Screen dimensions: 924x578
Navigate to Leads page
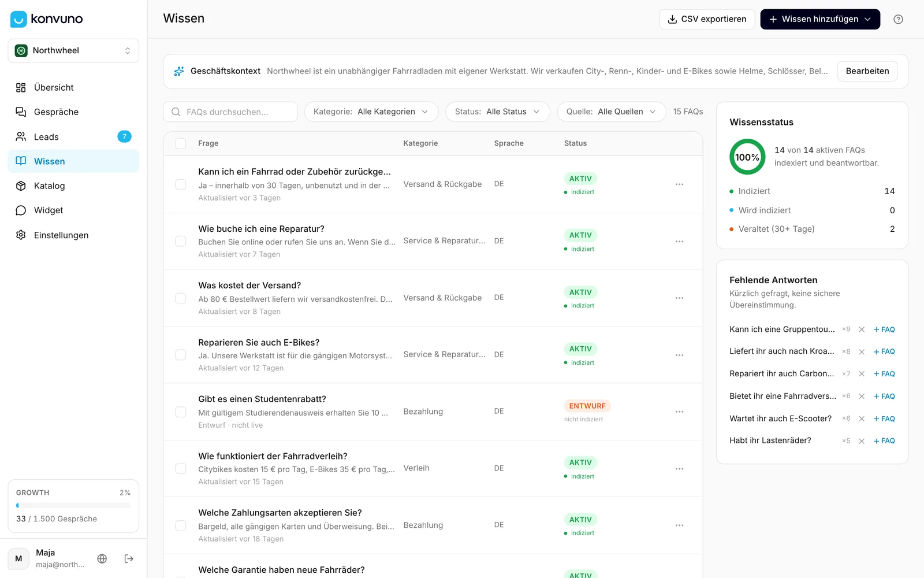click(73, 136)
